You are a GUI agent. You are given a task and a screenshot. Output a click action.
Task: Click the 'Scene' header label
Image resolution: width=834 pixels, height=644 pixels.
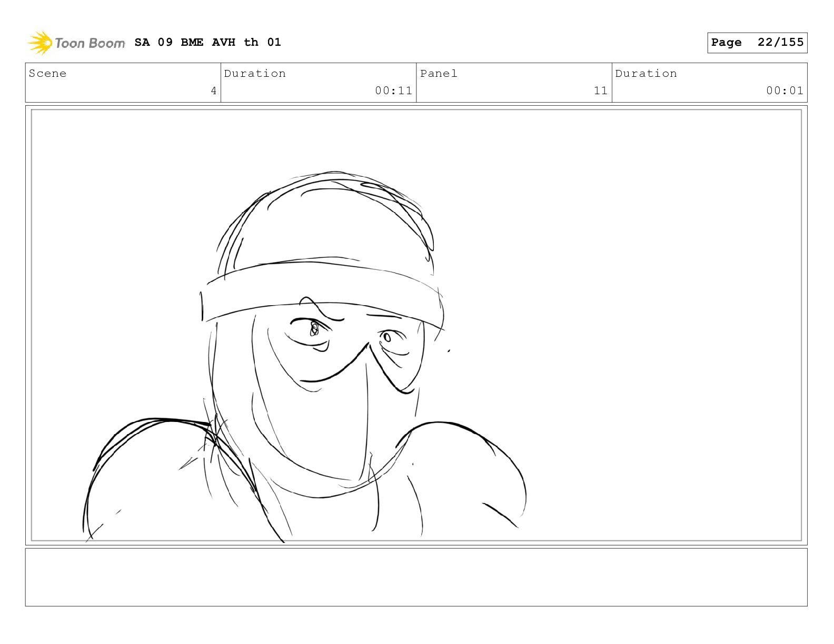[47, 74]
